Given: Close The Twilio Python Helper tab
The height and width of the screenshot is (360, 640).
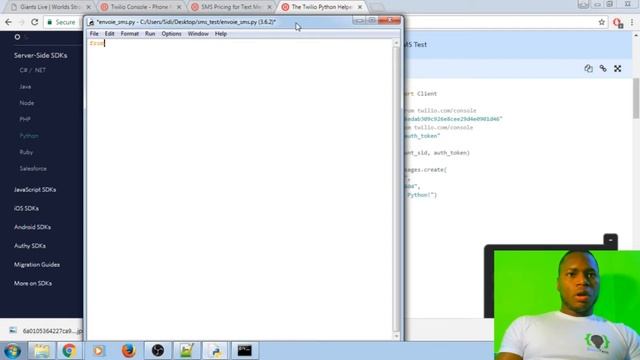Looking at the screenshot, I should pos(360,7).
